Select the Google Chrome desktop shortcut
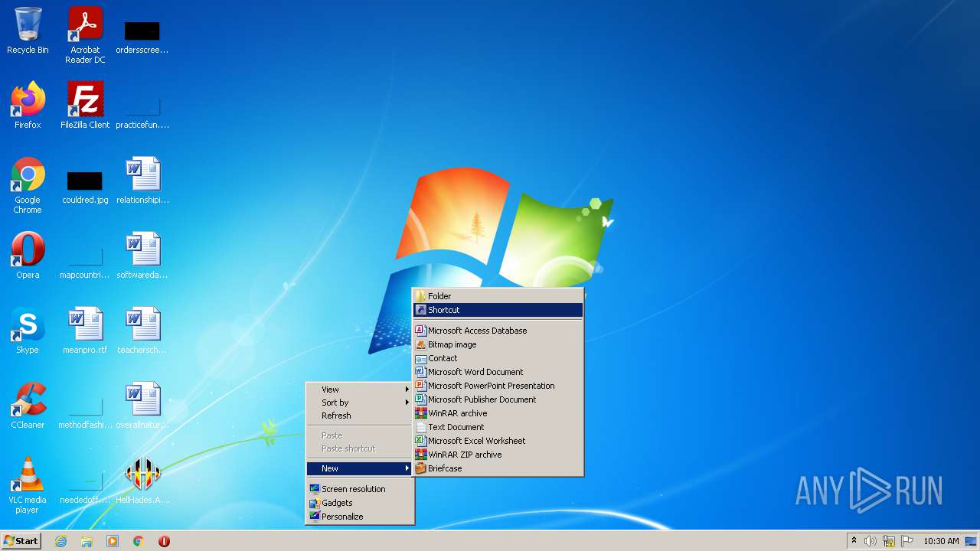Image resolution: width=980 pixels, height=551 pixels. click(28, 185)
